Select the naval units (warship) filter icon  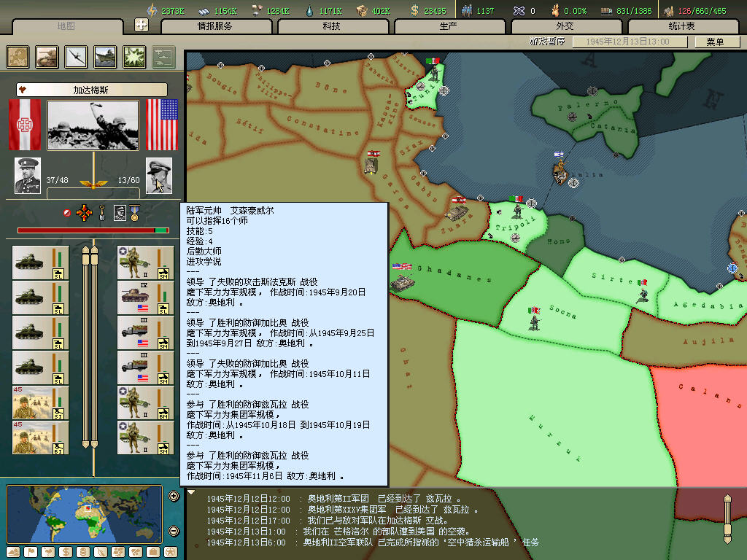[x=105, y=57]
